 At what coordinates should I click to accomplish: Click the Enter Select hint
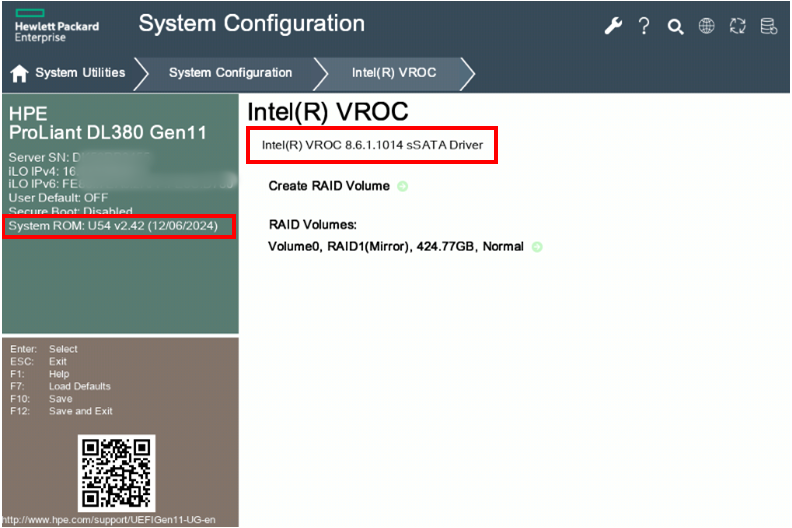pos(44,349)
